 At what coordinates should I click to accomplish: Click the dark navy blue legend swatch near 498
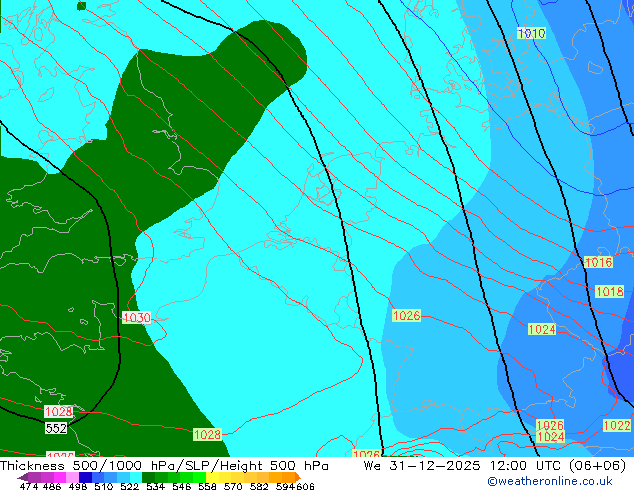(84, 477)
